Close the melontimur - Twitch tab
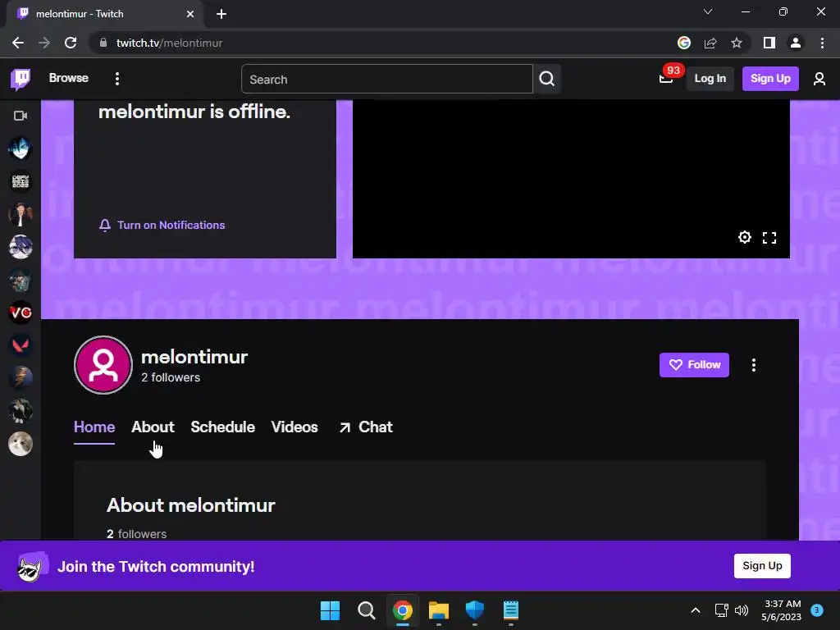The width and height of the screenshot is (840, 630). pos(189,14)
